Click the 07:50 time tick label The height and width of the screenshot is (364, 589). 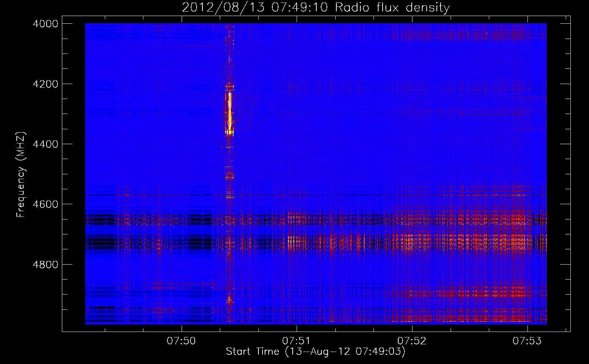click(x=181, y=341)
